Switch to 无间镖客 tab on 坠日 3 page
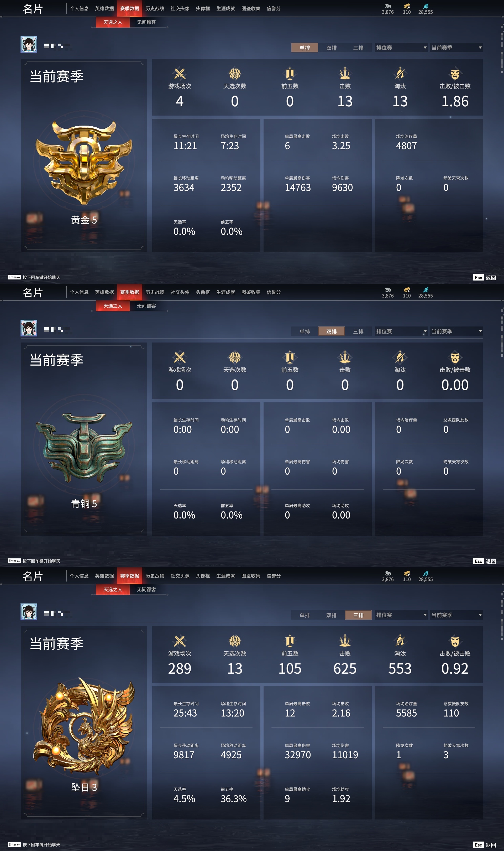This screenshot has width=504, height=851. coord(146,589)
